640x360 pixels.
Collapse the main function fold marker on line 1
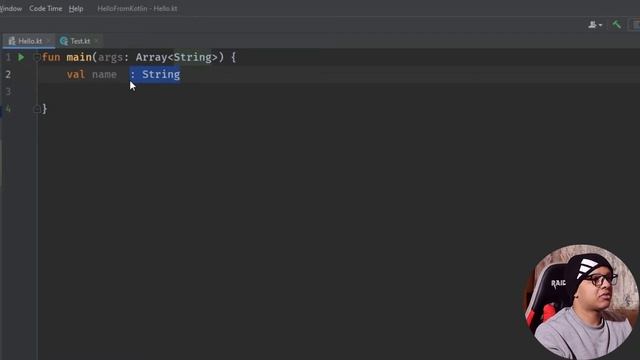[x=36, y=58]
